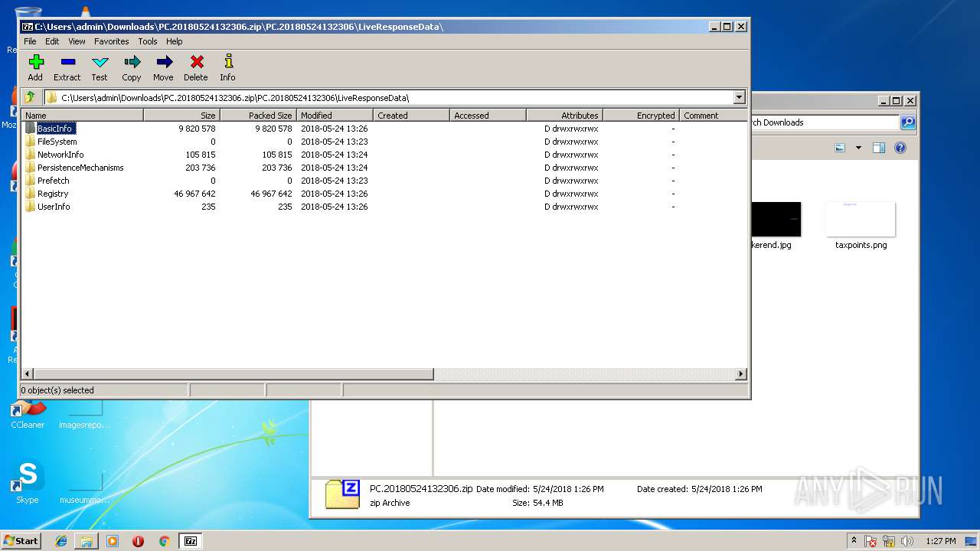Viewport: 980px width, 551px height.
Task: Click the Explorer search magnifier icon
Action: pyautogui.click(x=907, y=122)
